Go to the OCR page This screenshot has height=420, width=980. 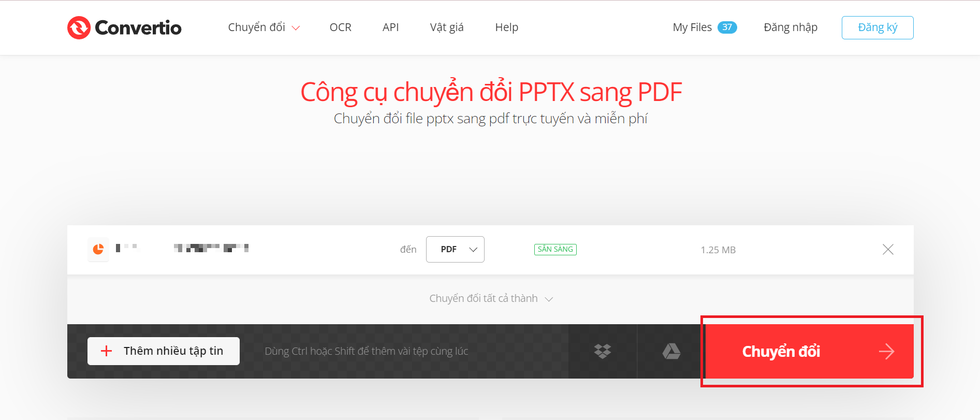pyautogui.click(x=340, y=27)
